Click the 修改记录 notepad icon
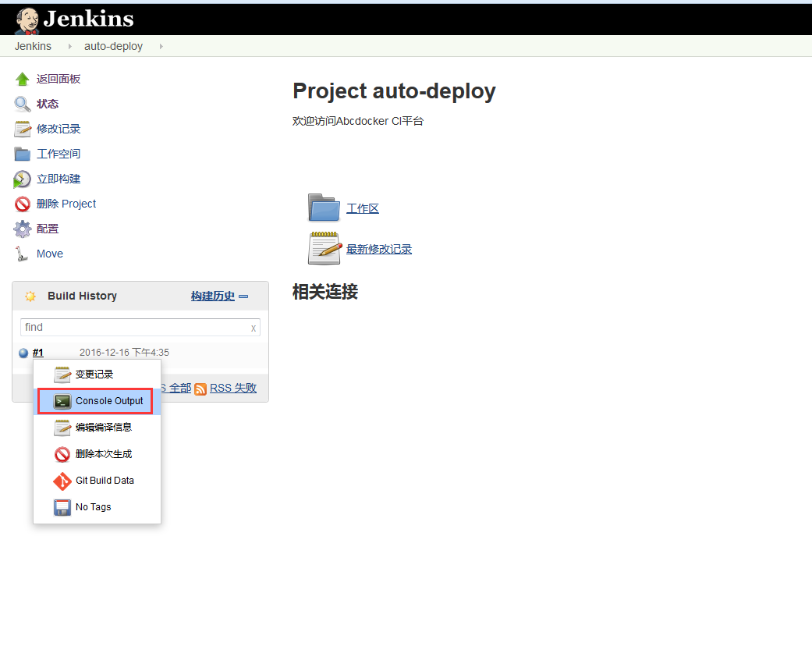812x671 pixels. (22, 128)
